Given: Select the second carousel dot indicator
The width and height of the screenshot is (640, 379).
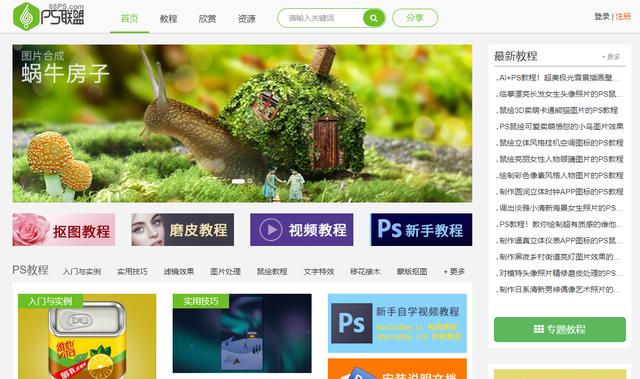Looking at the screenshot, I should 250,181.
